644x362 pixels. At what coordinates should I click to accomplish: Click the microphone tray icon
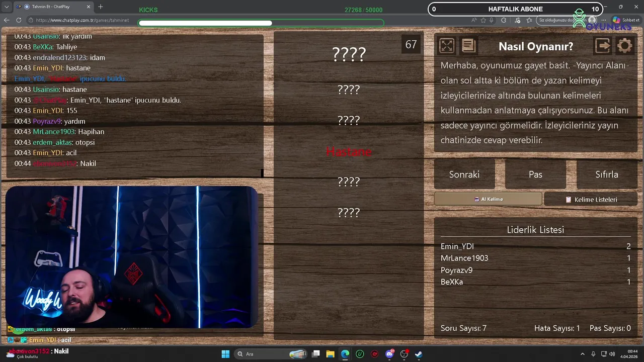[593, 354]
